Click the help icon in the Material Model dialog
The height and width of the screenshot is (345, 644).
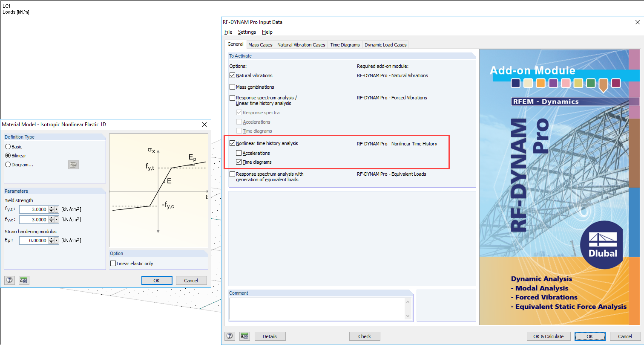(x=9, y=280)
